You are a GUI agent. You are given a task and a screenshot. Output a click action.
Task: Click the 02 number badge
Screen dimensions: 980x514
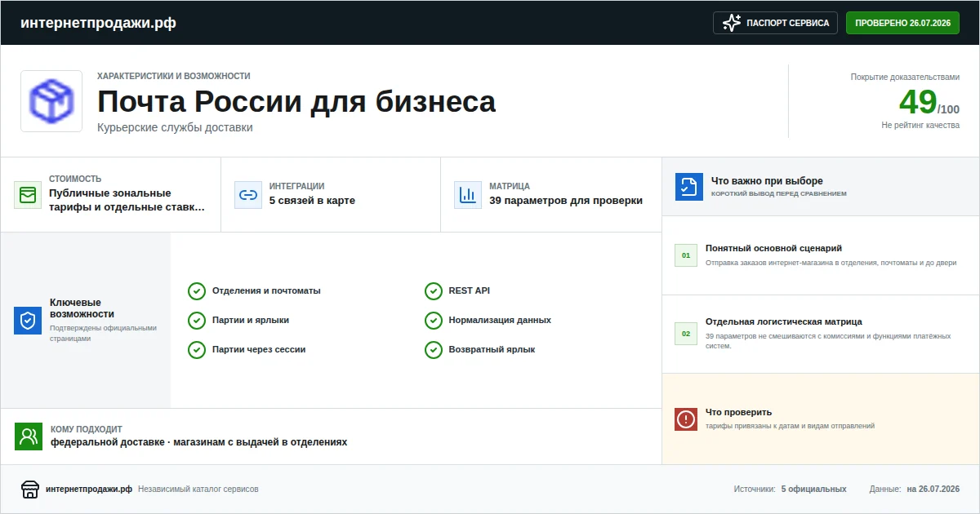tap(686, 334)
